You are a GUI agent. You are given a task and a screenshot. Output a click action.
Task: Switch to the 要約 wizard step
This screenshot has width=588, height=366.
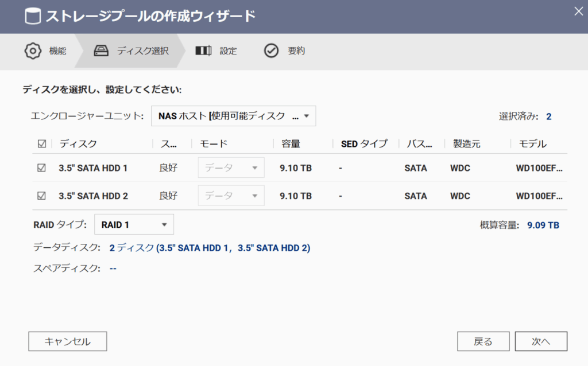[x=296, y=50]
